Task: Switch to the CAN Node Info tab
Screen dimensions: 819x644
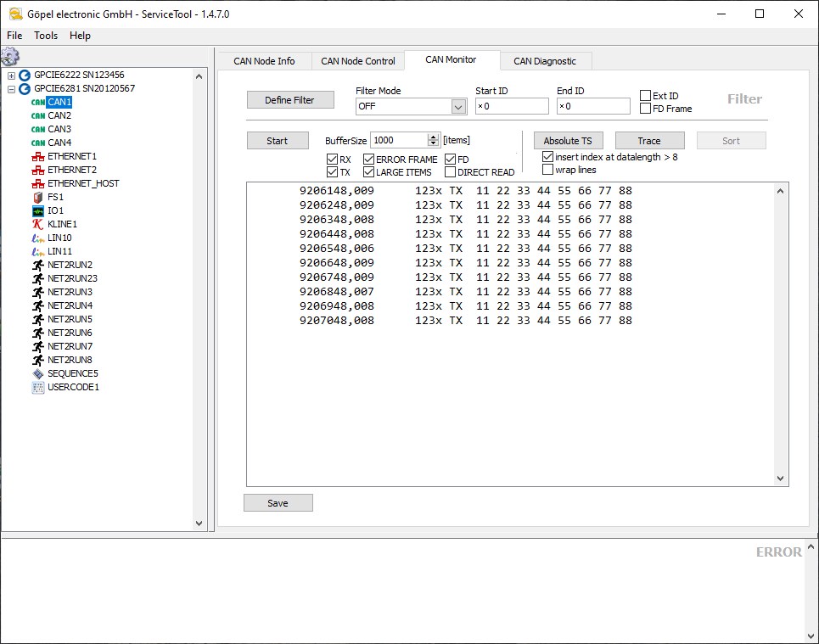Action: tap(264, 61)
